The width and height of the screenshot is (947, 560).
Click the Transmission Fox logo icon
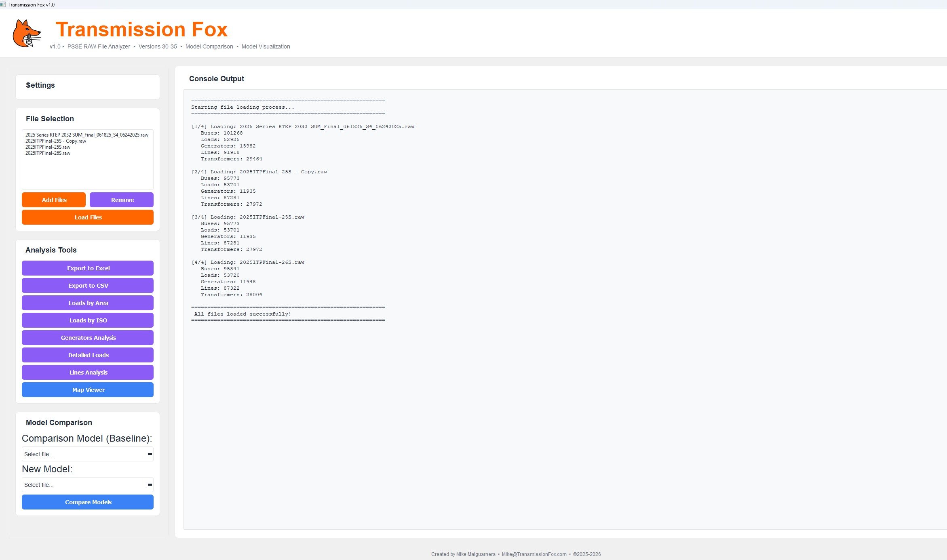click(x=27, y=34)
